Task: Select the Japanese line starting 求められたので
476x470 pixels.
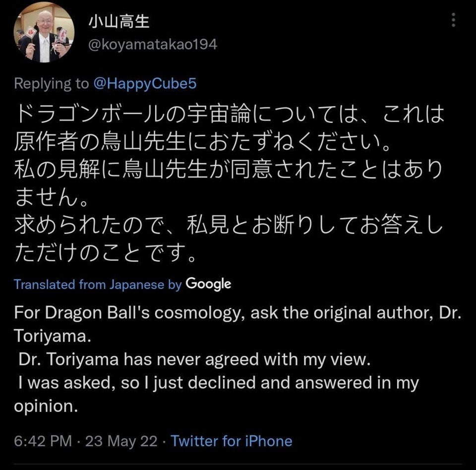Action: click(x=228, y=225)
